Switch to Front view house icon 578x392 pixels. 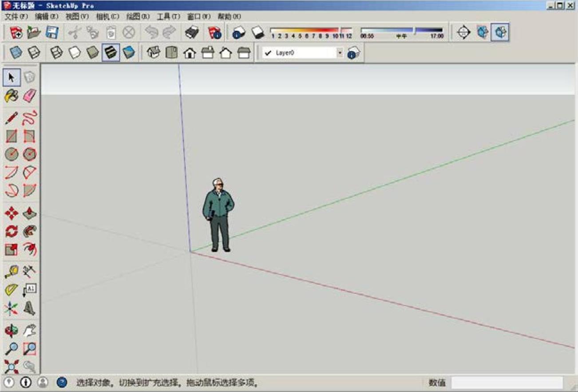(190, 53)
